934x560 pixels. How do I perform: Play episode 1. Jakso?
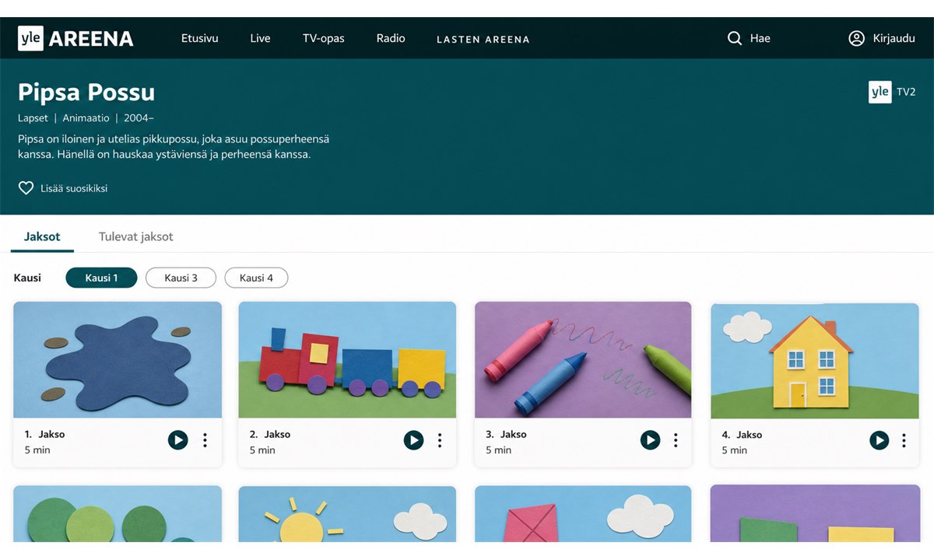point(177,440)
